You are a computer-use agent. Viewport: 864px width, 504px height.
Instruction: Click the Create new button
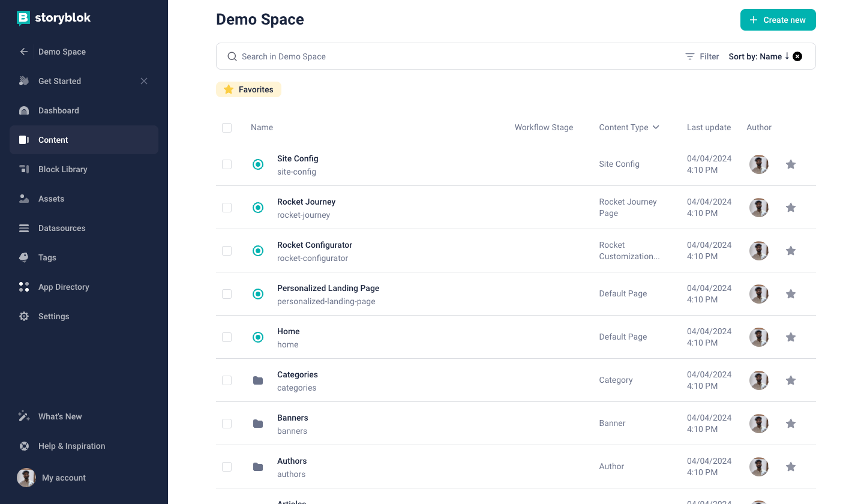tap(778, 20)
